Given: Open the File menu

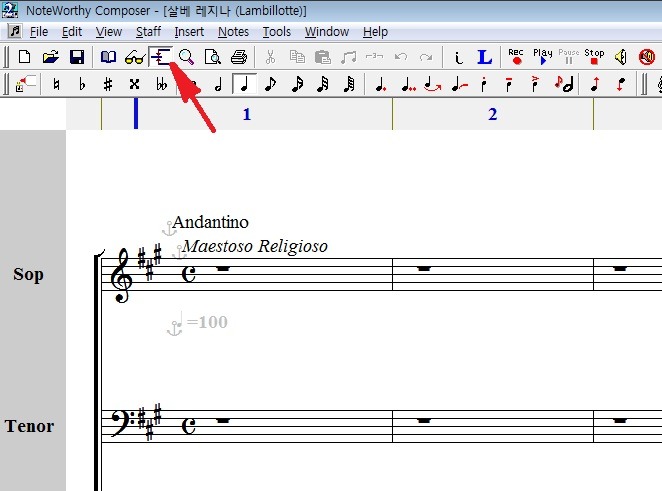Looking at the screenshot, I should click(38, 32).
